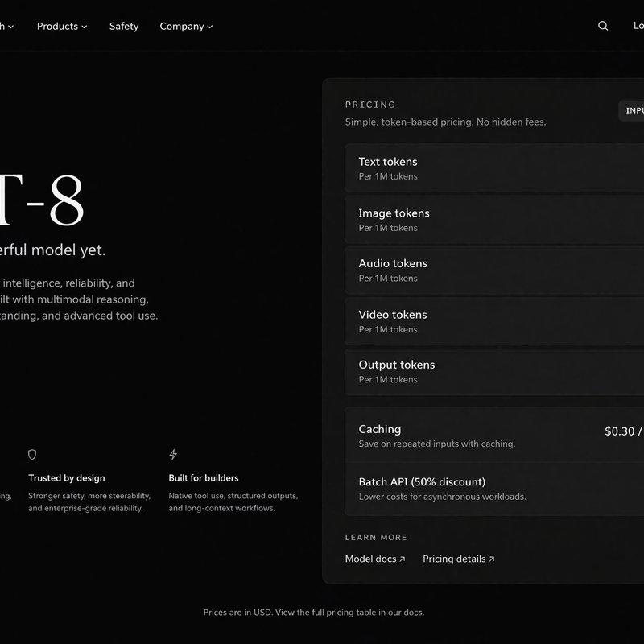Select the Output tokens pricing row
The width and height of the screenshot is (644, 644).
[494, 372]
